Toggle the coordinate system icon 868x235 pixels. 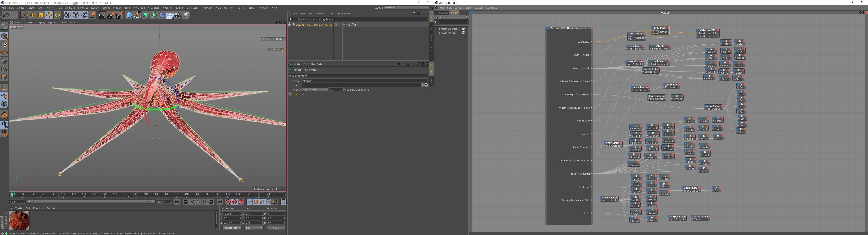pyautogui.click(x=92, y=15)
